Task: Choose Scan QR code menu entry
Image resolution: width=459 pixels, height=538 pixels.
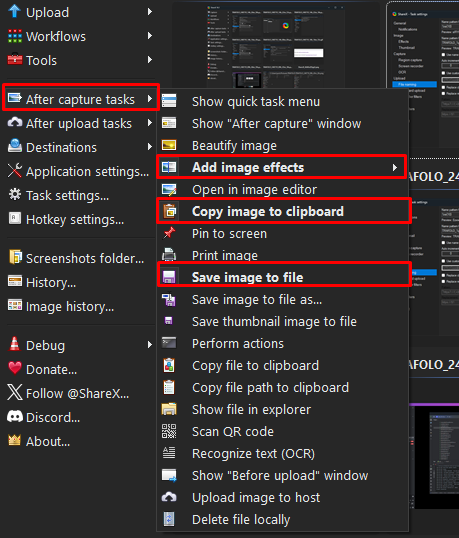Action: [283, 431]
